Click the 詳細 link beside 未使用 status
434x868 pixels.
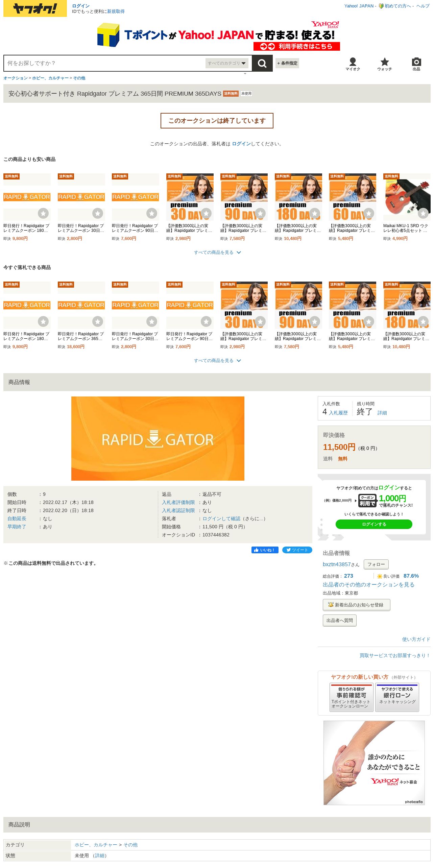(99, 855)
